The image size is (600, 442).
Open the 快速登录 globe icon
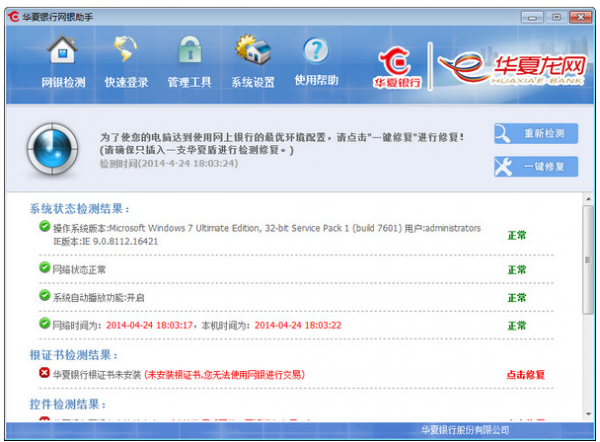coord(126,49)
